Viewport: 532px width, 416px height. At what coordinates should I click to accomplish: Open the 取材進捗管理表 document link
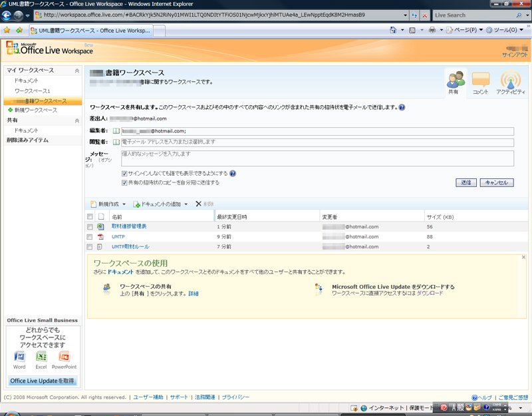click(x=129, y=226)
